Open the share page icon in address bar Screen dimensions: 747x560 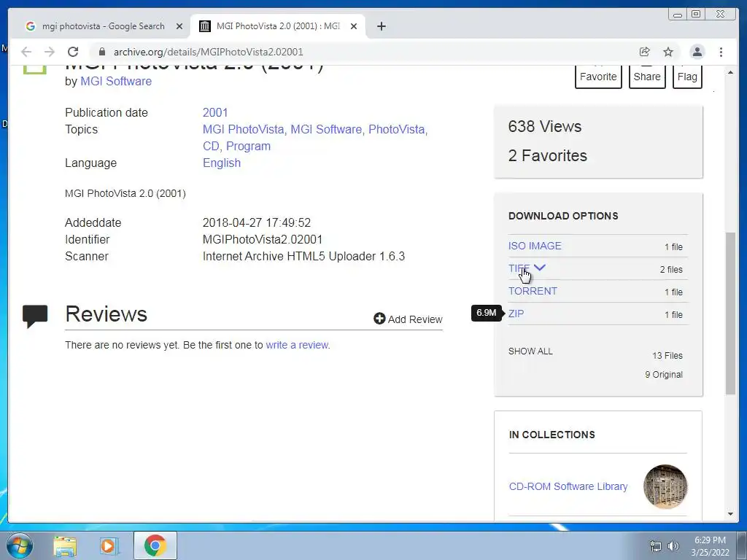(645, 52)
